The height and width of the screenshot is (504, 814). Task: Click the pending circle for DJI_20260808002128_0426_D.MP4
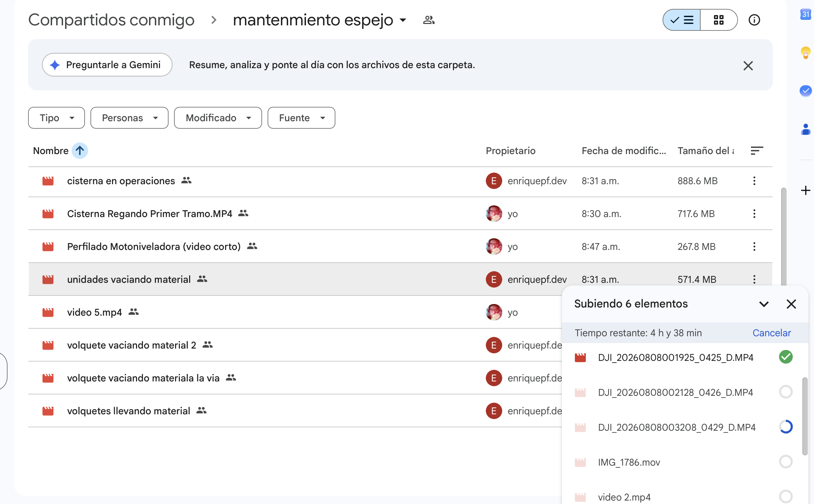(786, 392)
